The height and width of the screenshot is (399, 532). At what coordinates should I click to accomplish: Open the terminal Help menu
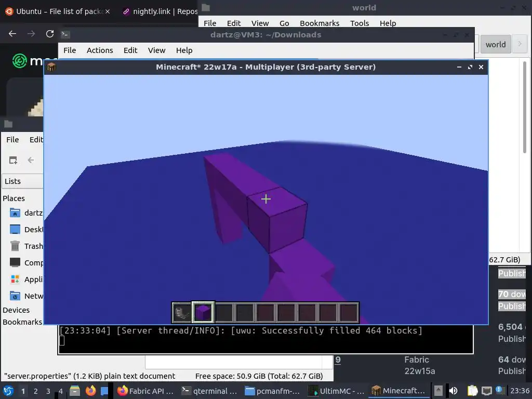coord(184,50)
